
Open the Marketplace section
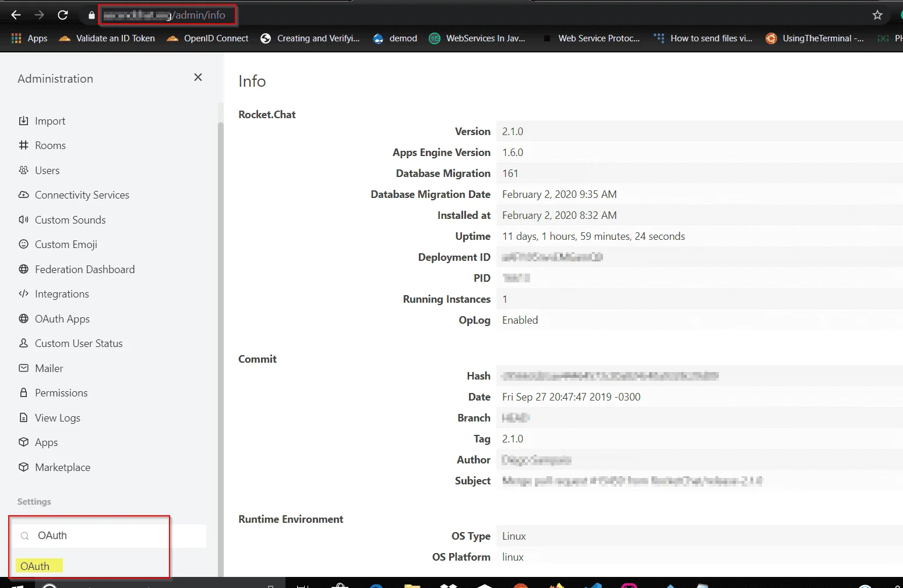pos(62,467)
